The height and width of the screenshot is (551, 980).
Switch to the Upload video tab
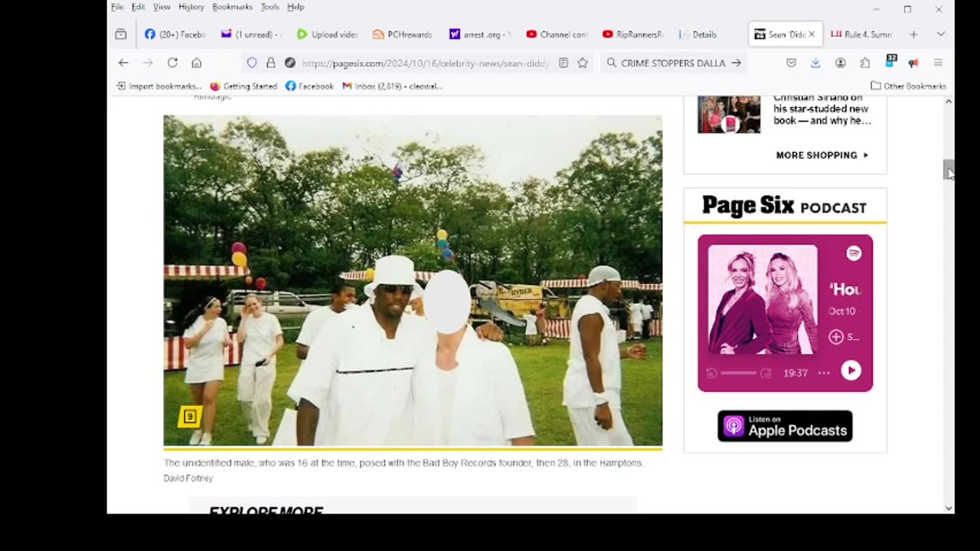click(327, 34)
